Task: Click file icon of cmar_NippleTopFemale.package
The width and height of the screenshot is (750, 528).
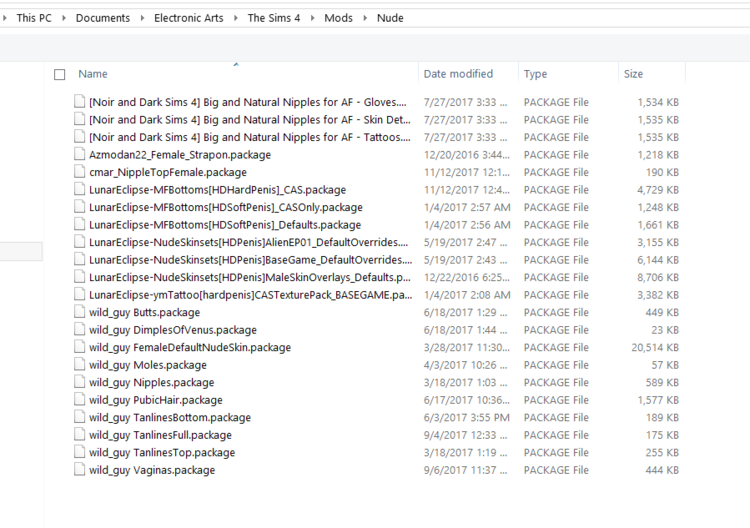Action: point(79,172)
